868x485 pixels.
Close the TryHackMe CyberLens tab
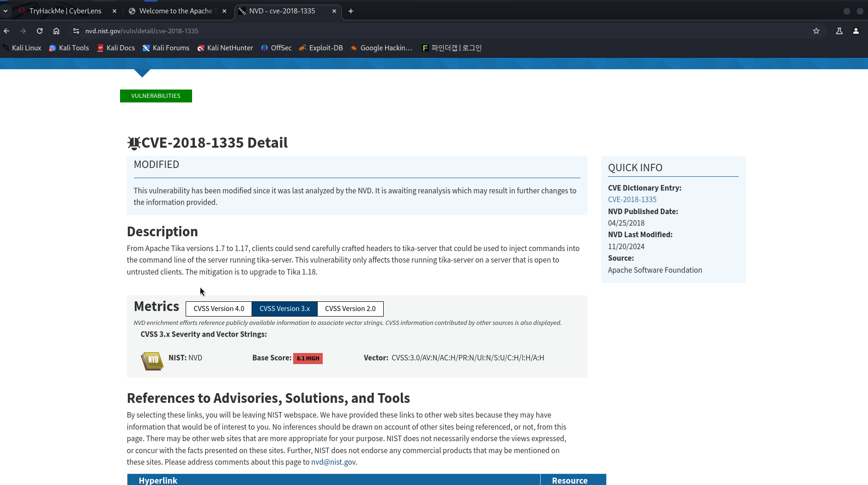click(115, 11)
